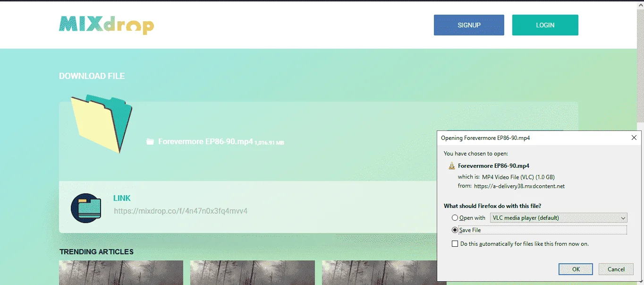Click the large folder file icon

coord(102,124)
